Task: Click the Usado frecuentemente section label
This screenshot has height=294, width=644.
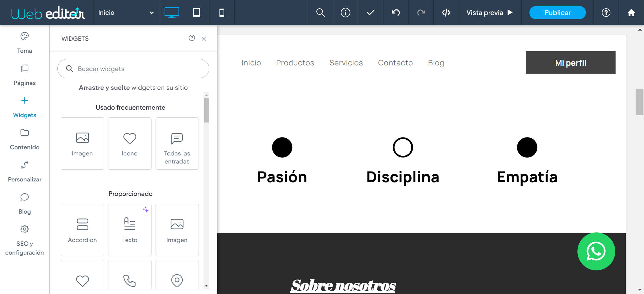Action: [130, 107]
